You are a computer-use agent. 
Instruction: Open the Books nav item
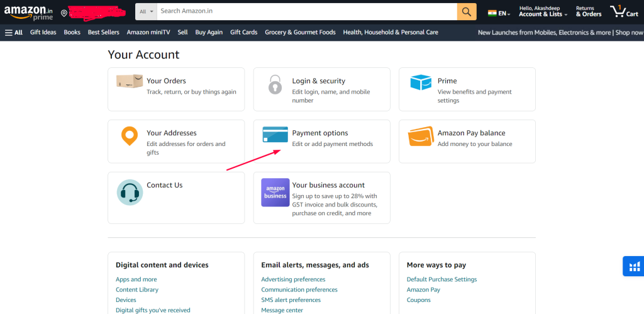pos(72,32)
